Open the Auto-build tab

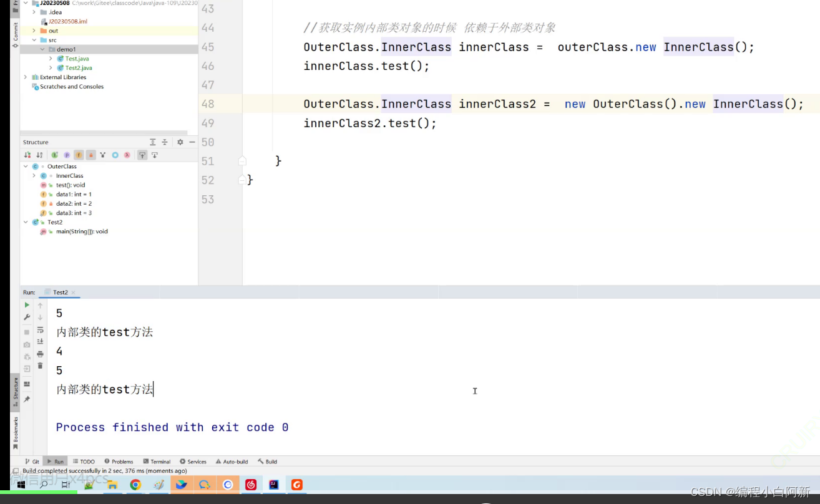232,462
